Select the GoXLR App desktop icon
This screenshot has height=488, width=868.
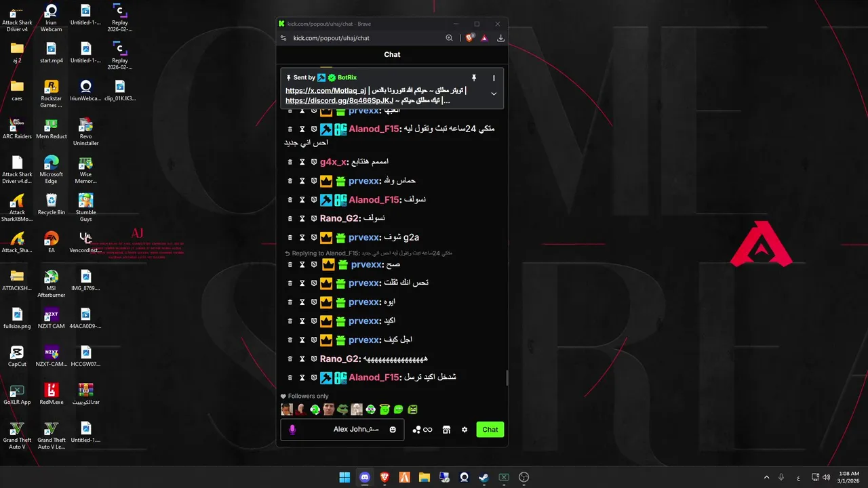tap(17, 394)
